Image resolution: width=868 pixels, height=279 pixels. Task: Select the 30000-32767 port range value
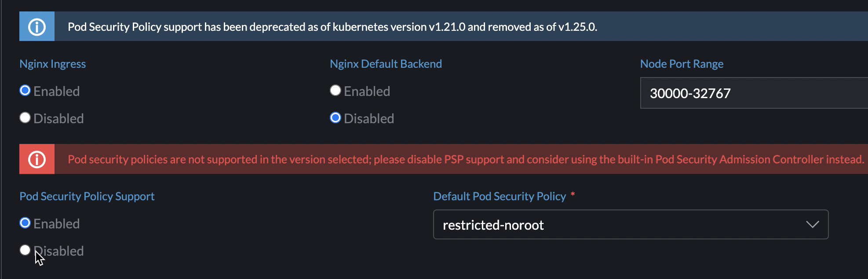(x=689, y=93)
